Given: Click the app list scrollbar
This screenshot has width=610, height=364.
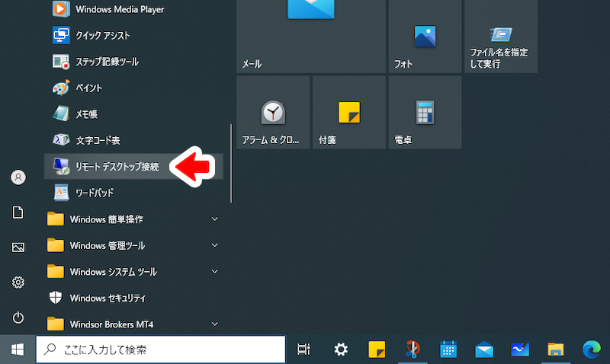Looking at the screenshot, I should (x=231, y=163).
